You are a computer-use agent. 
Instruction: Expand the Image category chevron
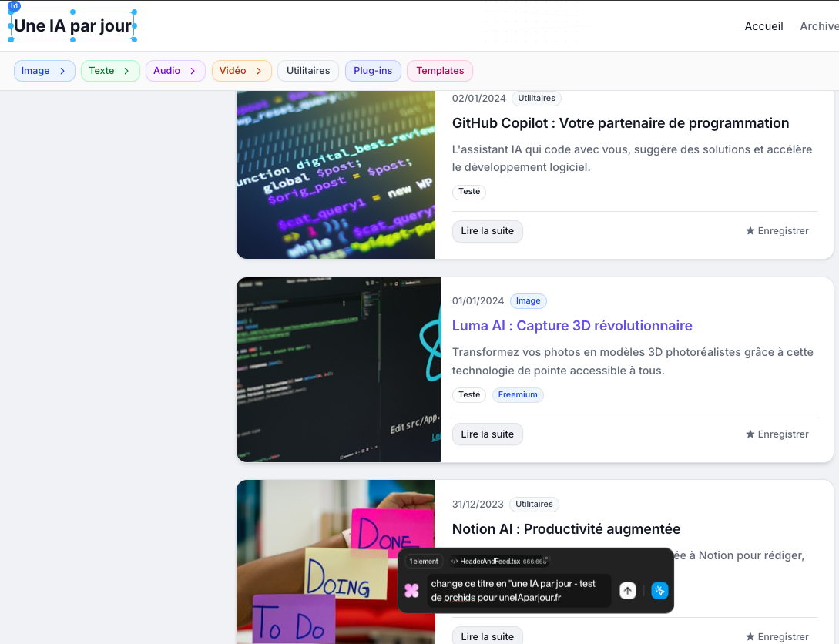coord(62,71)
